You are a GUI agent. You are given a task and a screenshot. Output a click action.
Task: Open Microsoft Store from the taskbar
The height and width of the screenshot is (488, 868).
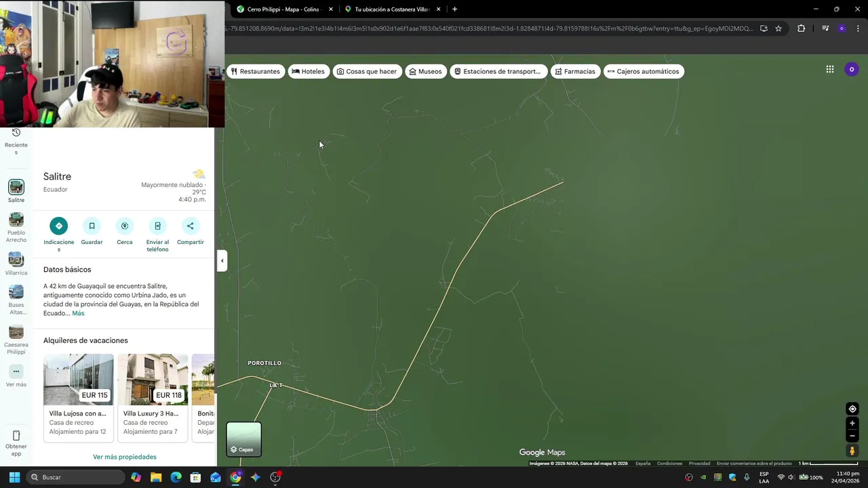(195, 477)
